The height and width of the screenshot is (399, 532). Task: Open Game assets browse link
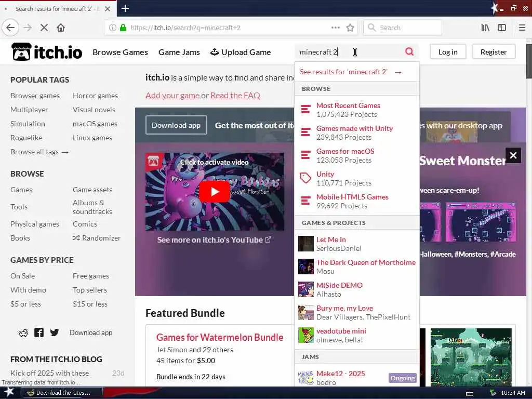tap(92, 190)
